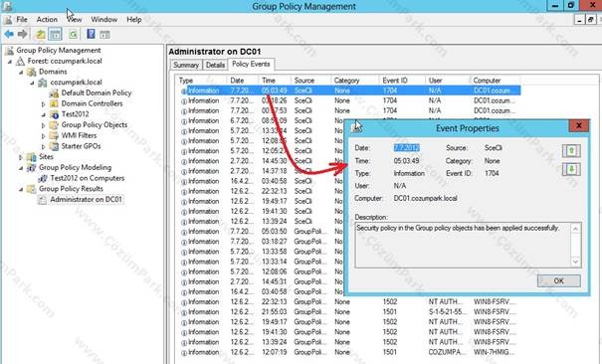Select the event row at time 22:32:13 SceCli
The image size is (602, 364).
[347, 191]
